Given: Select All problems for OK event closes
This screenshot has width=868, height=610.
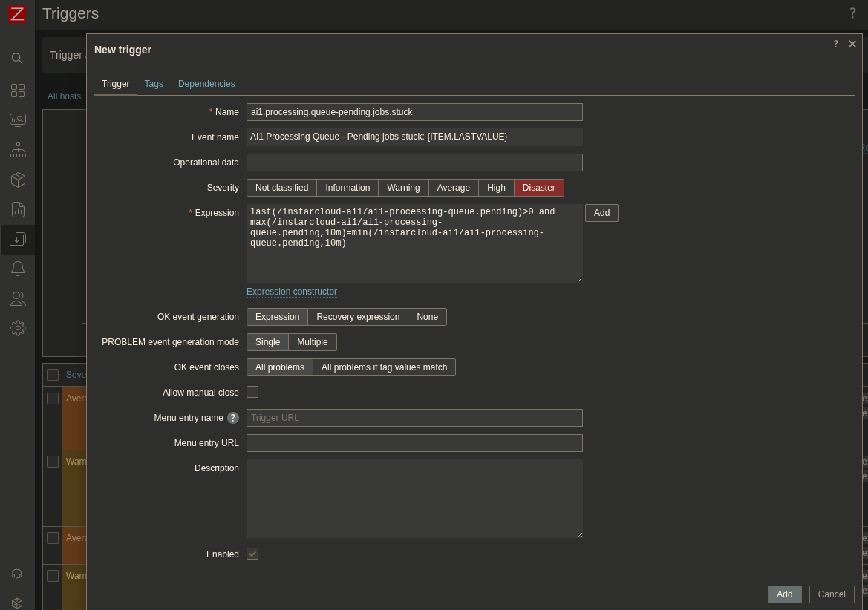Looking at the screenshot, I should 279,367.
